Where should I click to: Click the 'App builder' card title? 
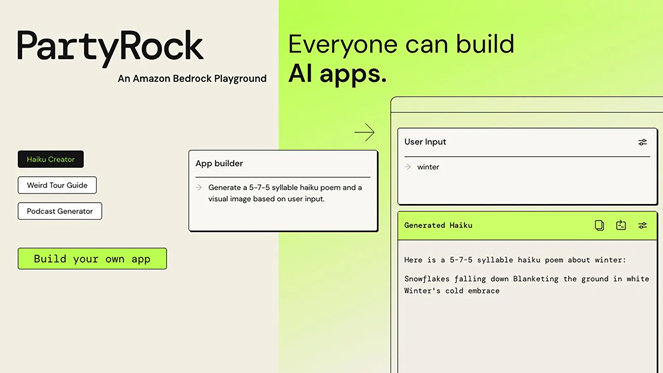pos(219,164)
